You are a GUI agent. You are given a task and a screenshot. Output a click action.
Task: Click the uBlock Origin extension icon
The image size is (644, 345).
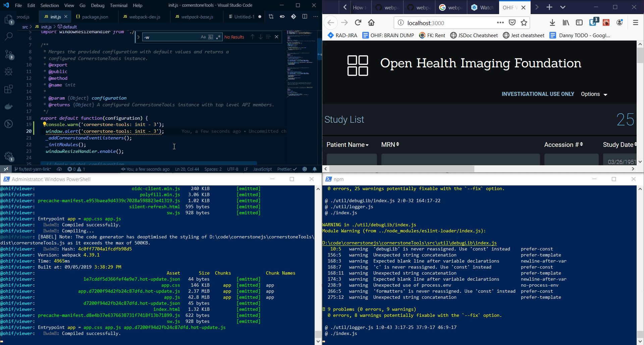[593, 22]
